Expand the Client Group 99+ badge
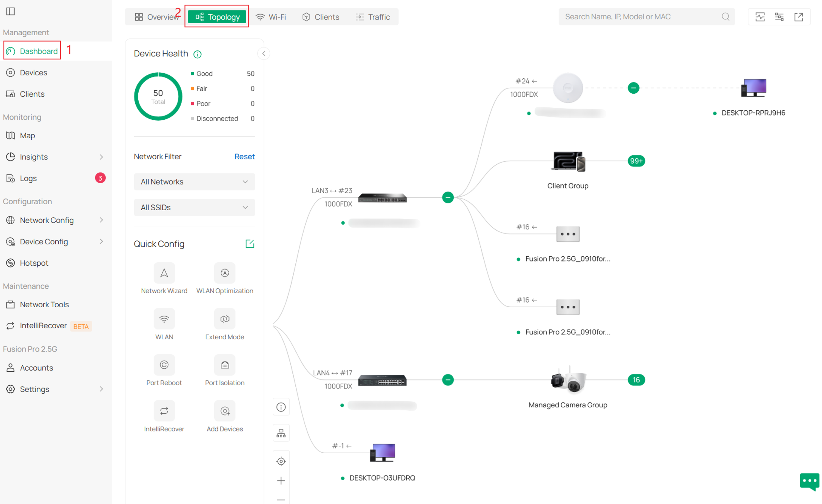Screen dimensions: 822x504 637,161
